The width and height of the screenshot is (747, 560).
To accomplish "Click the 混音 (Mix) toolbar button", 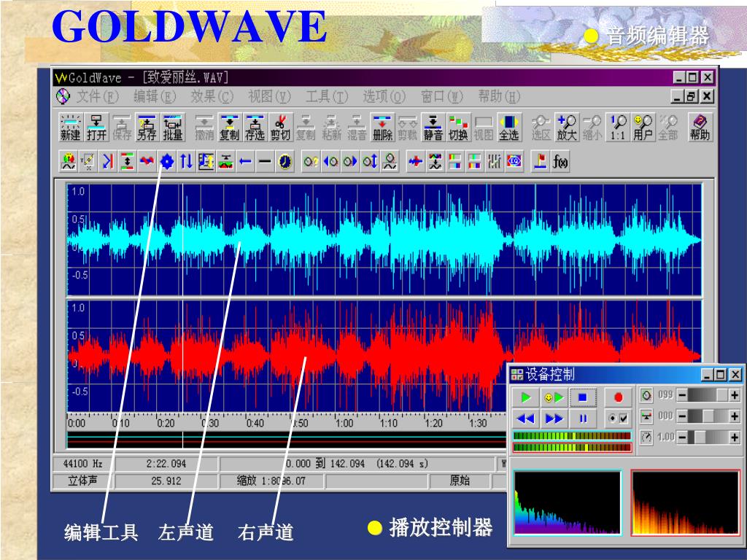I will click(x=357, y=127).
